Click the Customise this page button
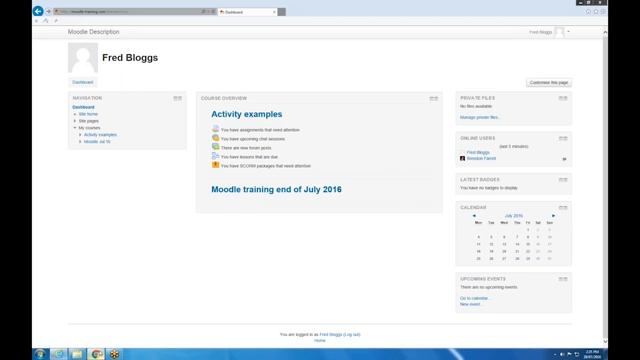This screenshot has width=640, height=360. (549, 82)
